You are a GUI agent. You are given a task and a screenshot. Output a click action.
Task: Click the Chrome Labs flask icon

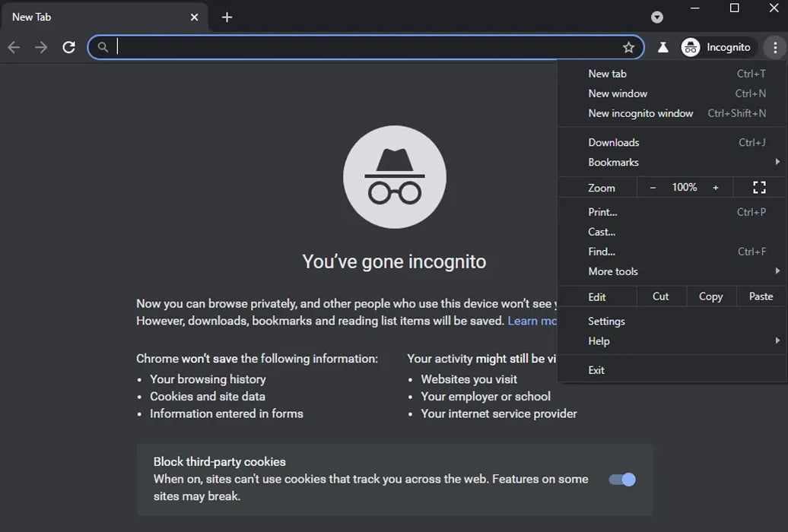(x=662, y=47)
